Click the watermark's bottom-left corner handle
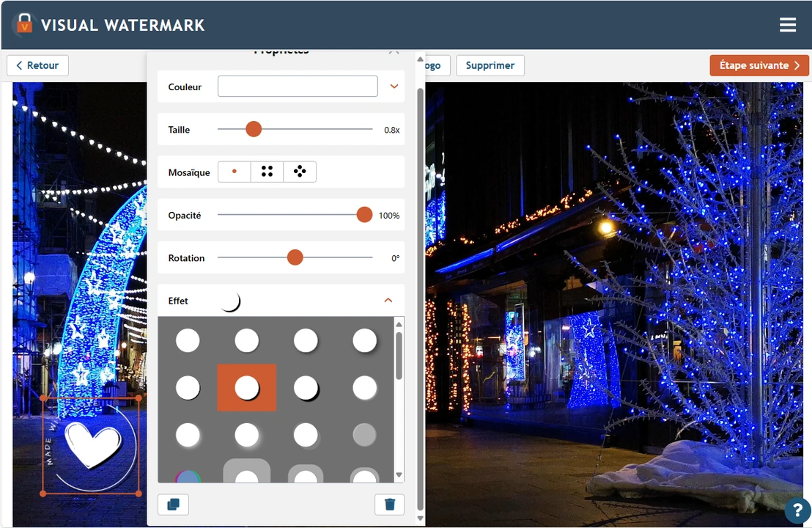This screenshot has height=528, width=812. pyautogui.click(x=43, y=494)
